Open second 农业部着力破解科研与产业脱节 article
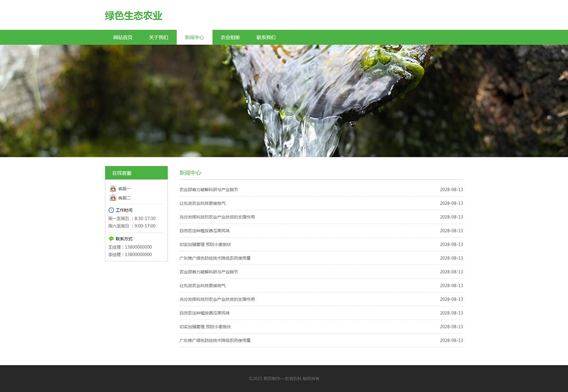Screen dimensions: 568x392 tap(209, 272)
